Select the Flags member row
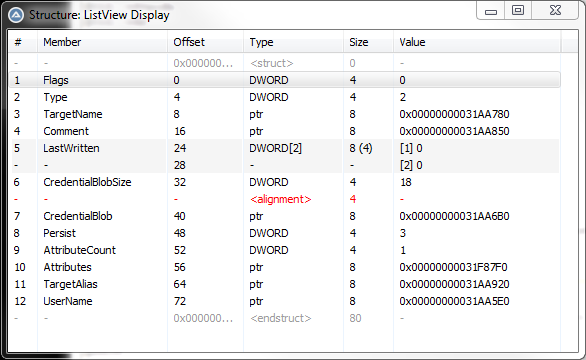 pos(284,80)
